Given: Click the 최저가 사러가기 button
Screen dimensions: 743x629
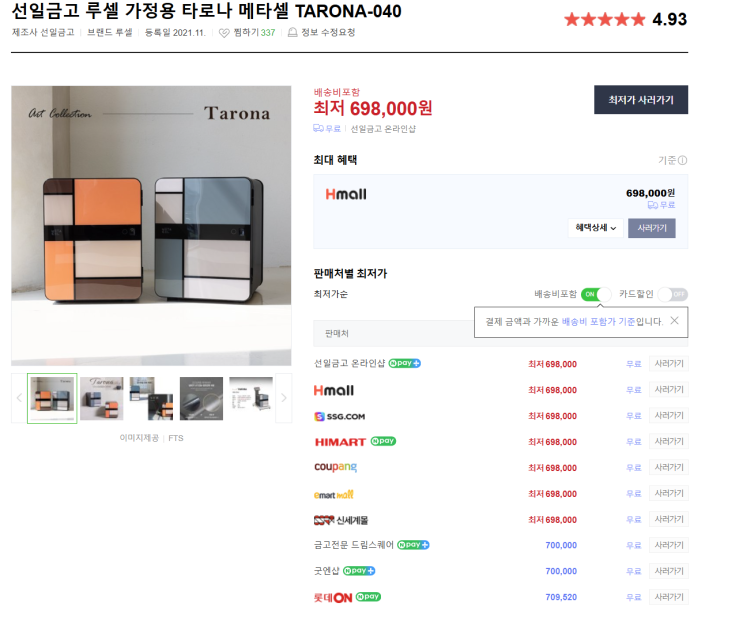Looking at the screenshot, I should tap(641, 100).
